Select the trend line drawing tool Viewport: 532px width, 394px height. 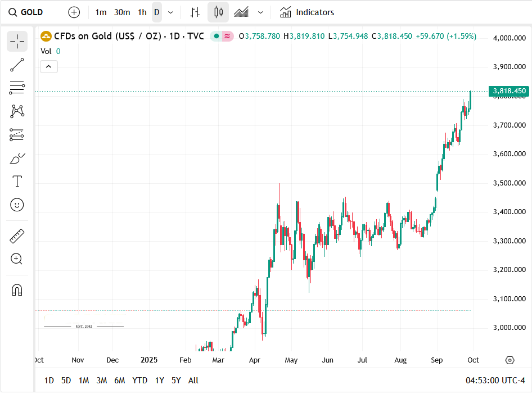17,65
